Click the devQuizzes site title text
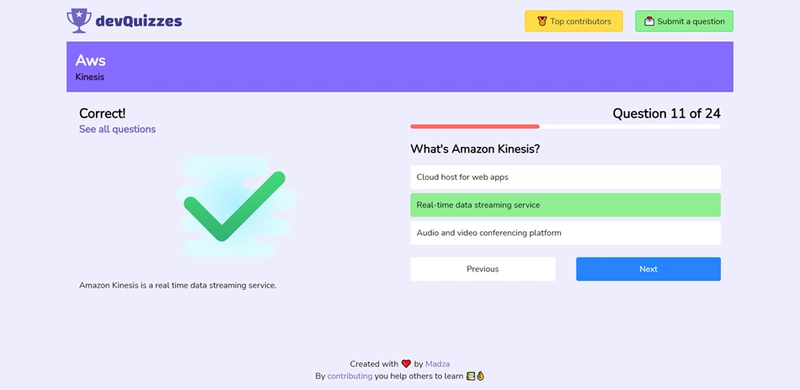Viewport: 800px width, 390px height. (139, 21)
